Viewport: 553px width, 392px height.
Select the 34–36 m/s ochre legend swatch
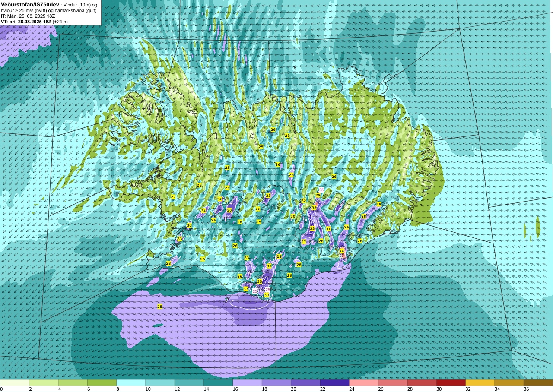(x=509, y=383)
